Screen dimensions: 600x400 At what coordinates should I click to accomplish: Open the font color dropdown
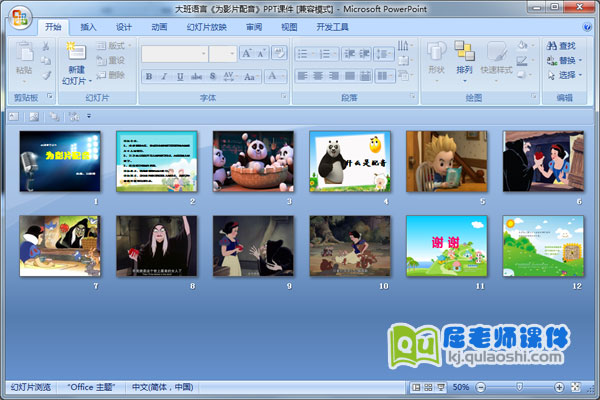pos(283,76)
